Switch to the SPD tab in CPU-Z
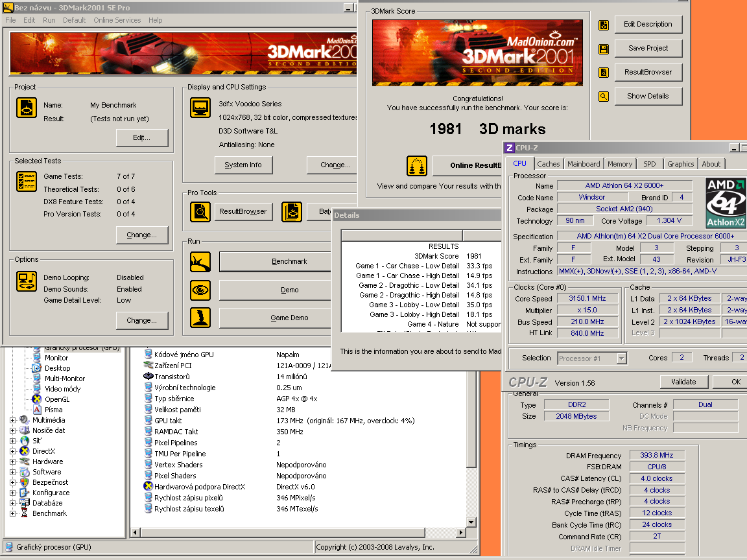This screenshot has width=747, height=560. point(649,164)
